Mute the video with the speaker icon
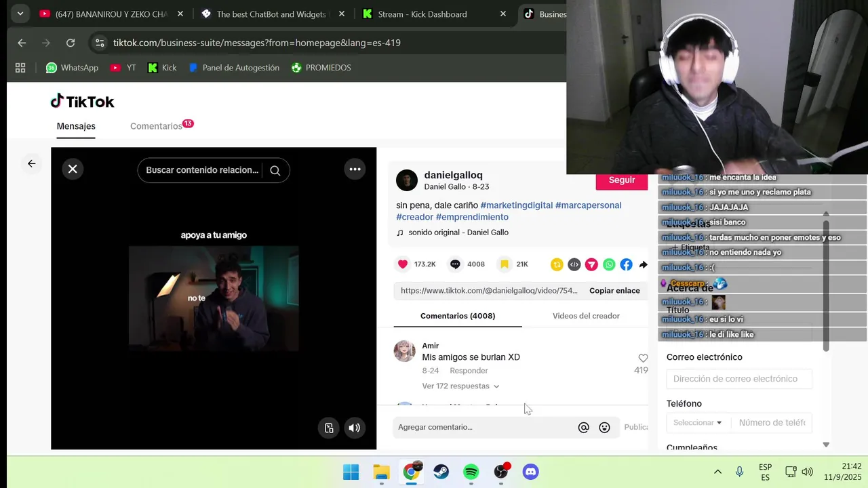 [x=354, y=428]
